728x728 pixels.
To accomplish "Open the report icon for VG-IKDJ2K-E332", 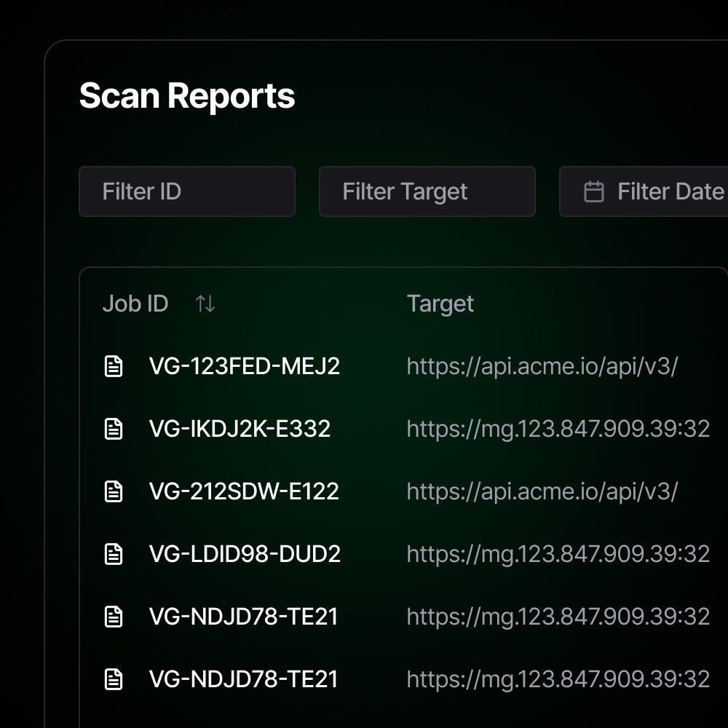I will (x=114, y=429).
